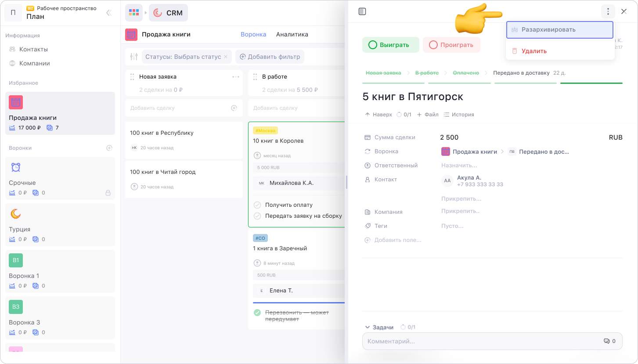Click plus icon next to Воронки
The image size is (638, 364).
pos(109,148)
